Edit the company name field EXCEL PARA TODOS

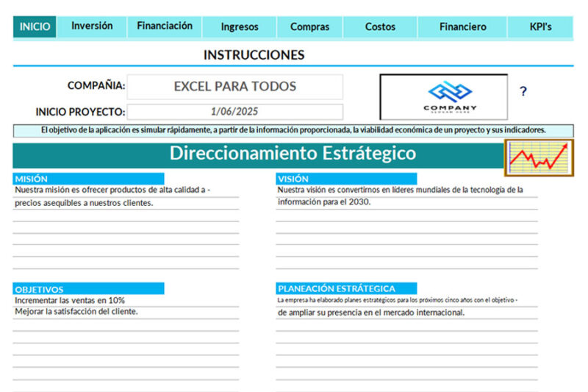click(x=234, y=87)
